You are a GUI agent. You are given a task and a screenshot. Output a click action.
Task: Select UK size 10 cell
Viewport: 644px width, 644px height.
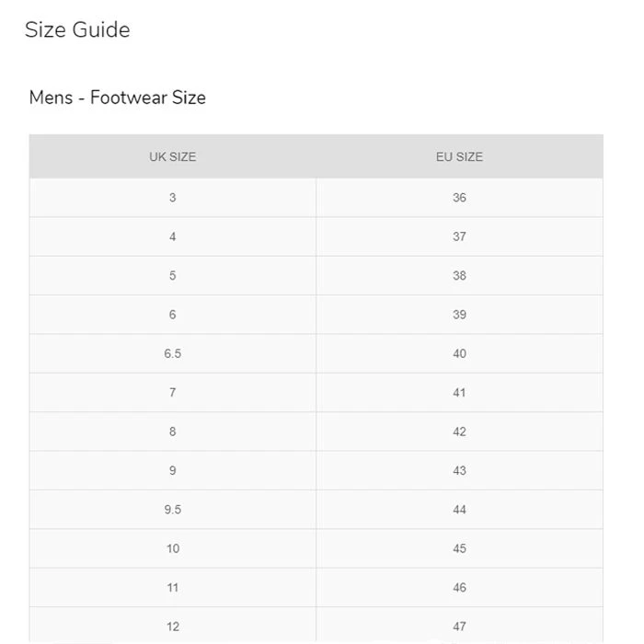tap(172, 548)
